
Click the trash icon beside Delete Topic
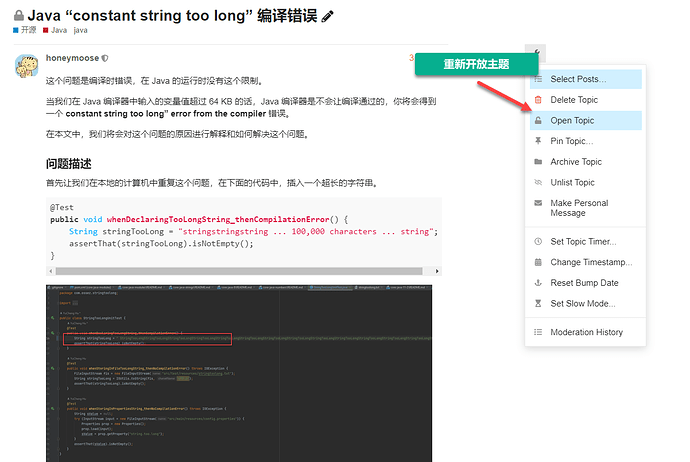pos(538,100)
